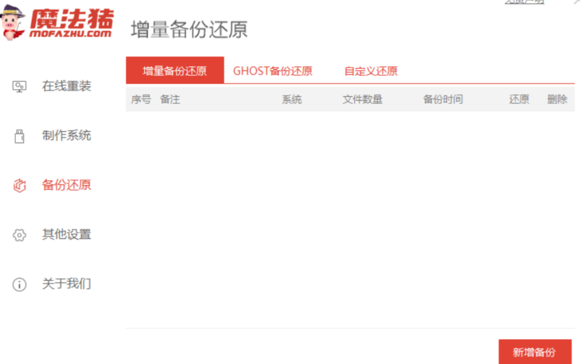Viewport: 588px width, 364px height.
Task: Switch to the GHOST备份还原 tab
Action: tap(273, 71)
